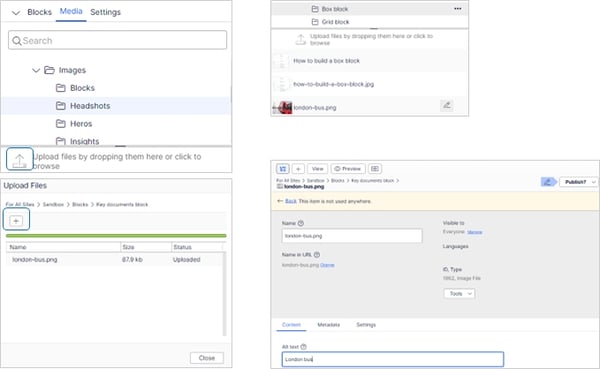Open the editor Settings tab next to Metadata
This screenshot has height=369, width=600.
[366, 325]
